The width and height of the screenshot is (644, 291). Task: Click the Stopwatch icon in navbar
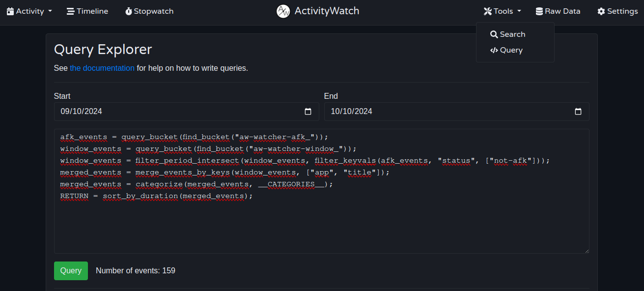click(x=129, y=11)
